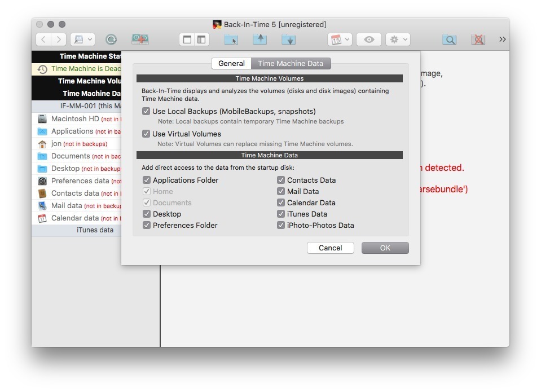The height and width of the screenshot is (392, 541).
Task: Toggle the Use Virtual Volumes checkbox
Action: pyautogui.click(x=147, y=134)
